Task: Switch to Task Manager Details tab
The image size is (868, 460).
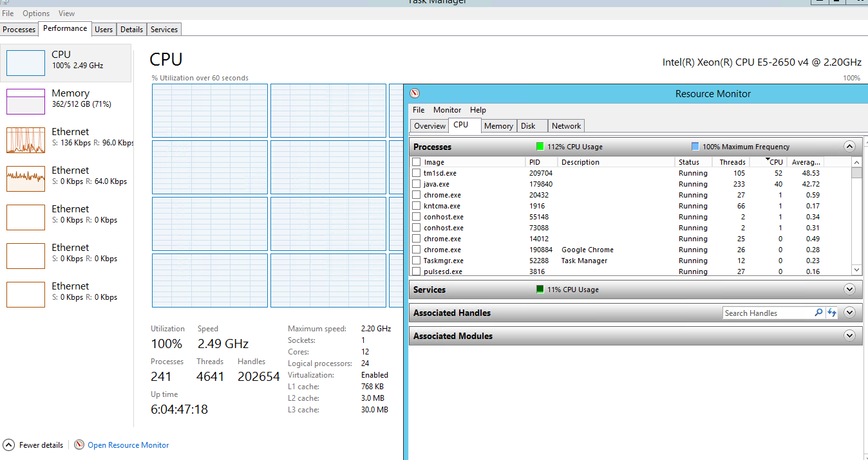Action: [x=131, y=30]
